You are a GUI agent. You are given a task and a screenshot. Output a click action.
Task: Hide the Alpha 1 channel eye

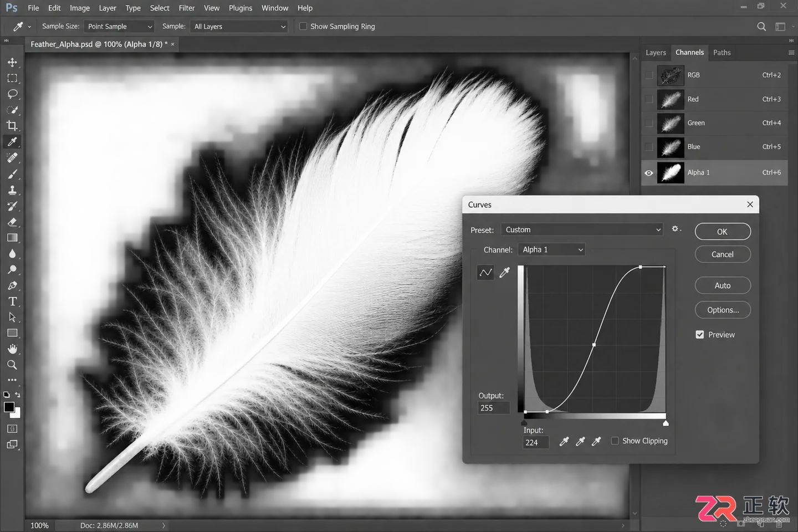649,173
